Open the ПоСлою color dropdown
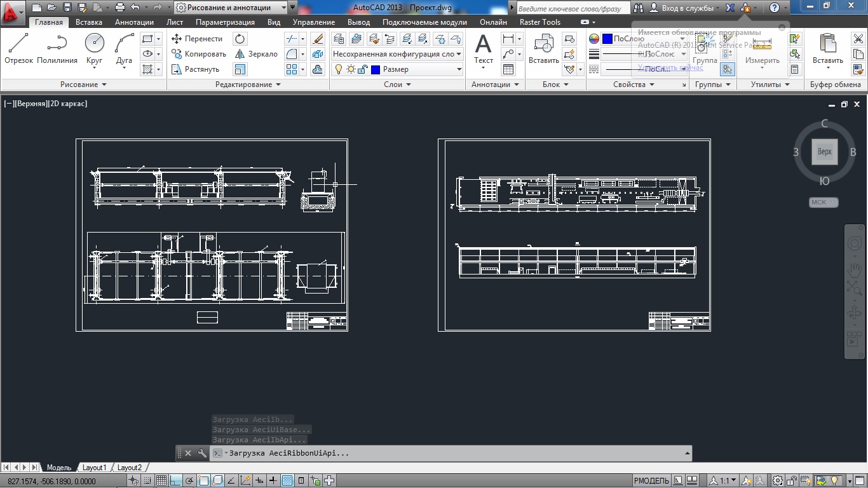Viewport: 868px width, 488px height. (645, 39)
